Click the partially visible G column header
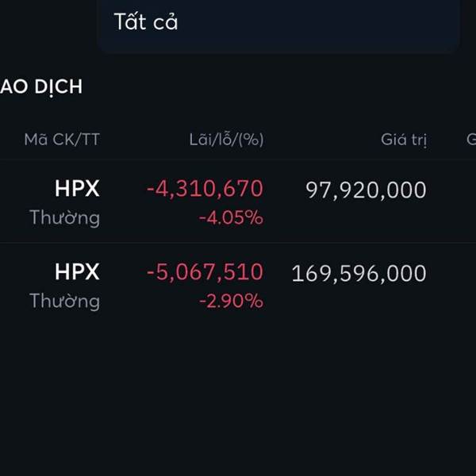The height and width of the screenshot is (476, 476). click(470, 140)
